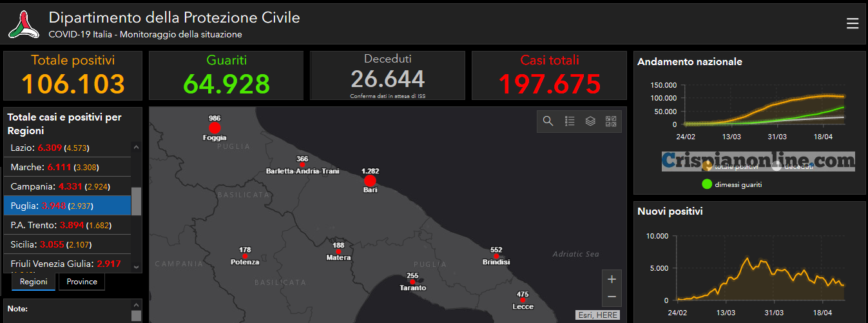Open the map search tool
Image resolution: width=868 pixels, height=323 pixels.
pos(548,121)
